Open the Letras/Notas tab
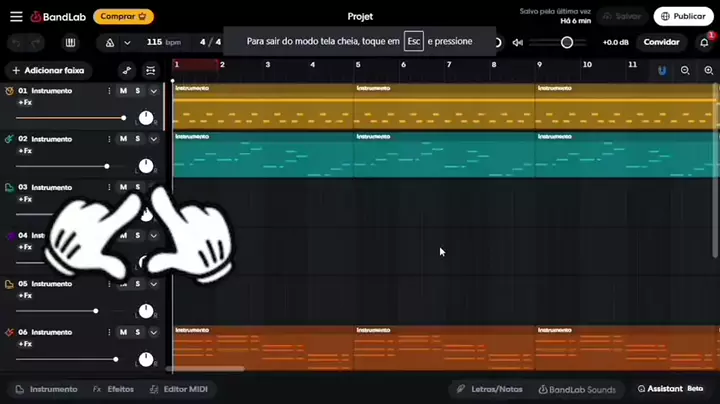Screen dimensions: 720x404 pyautogui.click(x=489, y=389)
